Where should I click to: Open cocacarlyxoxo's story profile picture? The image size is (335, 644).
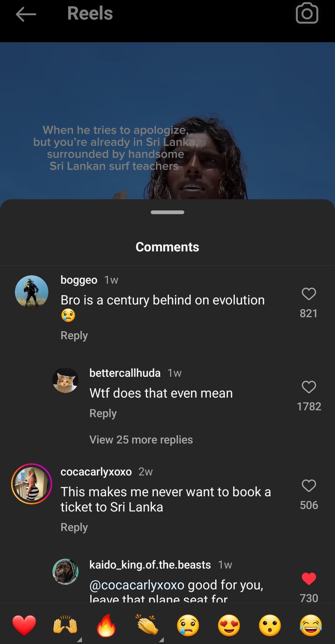pyautogui.click(x=32, y=484)
